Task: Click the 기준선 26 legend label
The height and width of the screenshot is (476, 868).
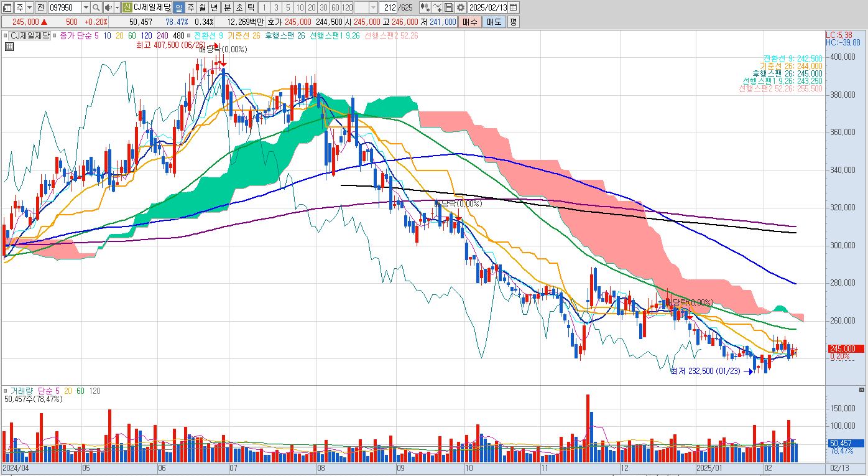Action: tap(244, 36)
